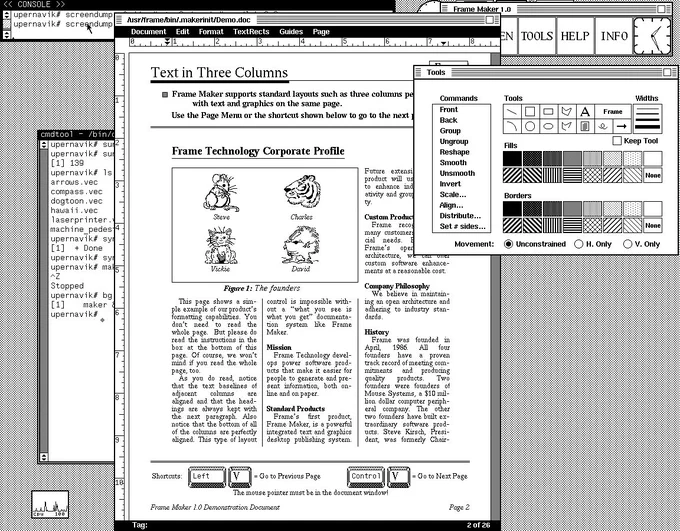
Task: Click Console scrollbar top arrow
Action: [x=6, y=15]
